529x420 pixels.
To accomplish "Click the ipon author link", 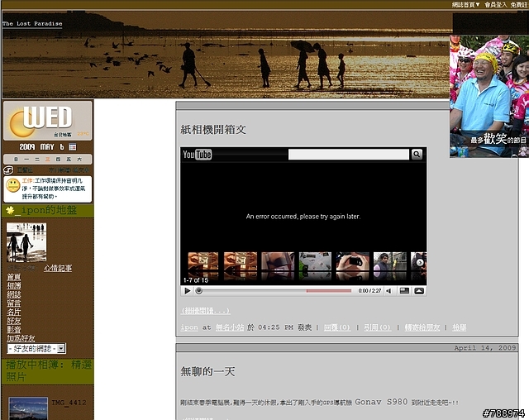I will coord(189,327).
